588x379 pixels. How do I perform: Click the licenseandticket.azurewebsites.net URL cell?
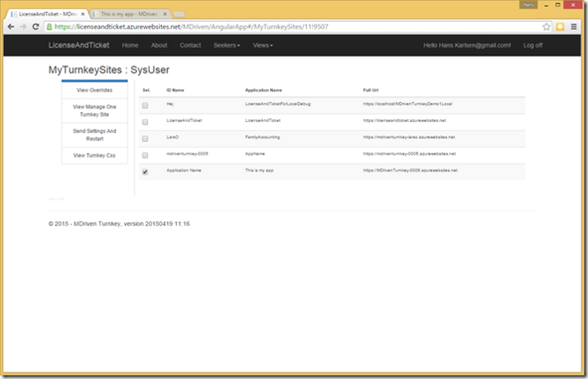tap(404, 120)
